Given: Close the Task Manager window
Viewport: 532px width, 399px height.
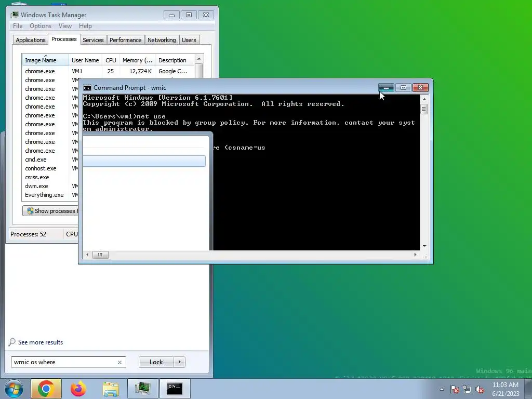Looking at the screenshot, I should [x=206, y=15].
